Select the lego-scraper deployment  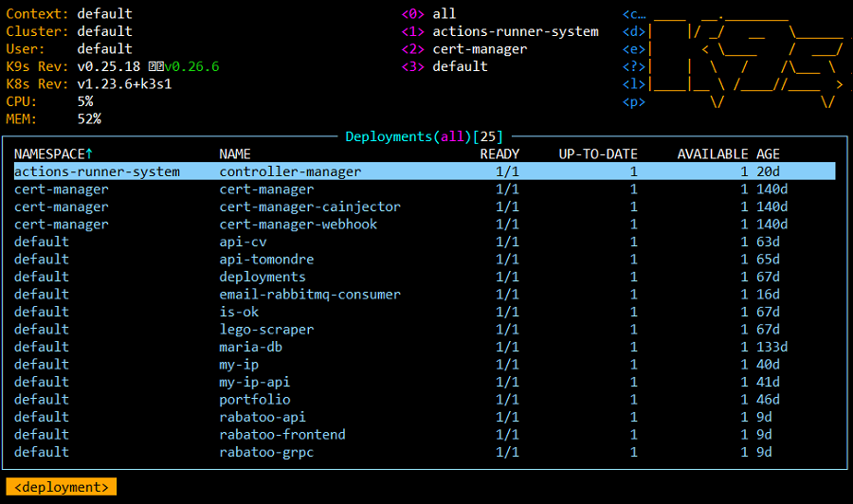coord(425,329)
